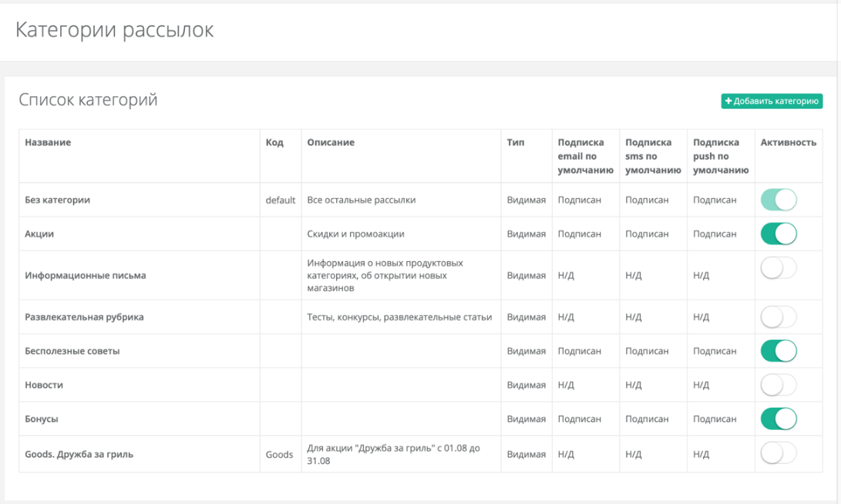Click the Добавить категорию button

[772, 101]
